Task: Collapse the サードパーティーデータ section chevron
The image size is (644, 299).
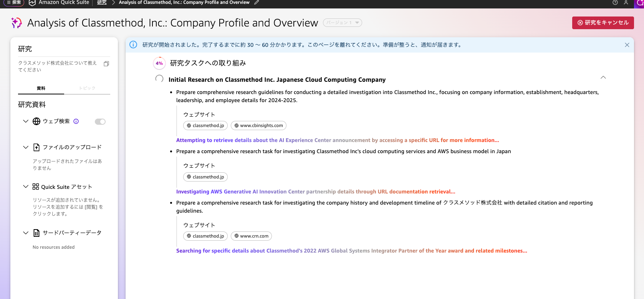Action: [x=26, y=233]
